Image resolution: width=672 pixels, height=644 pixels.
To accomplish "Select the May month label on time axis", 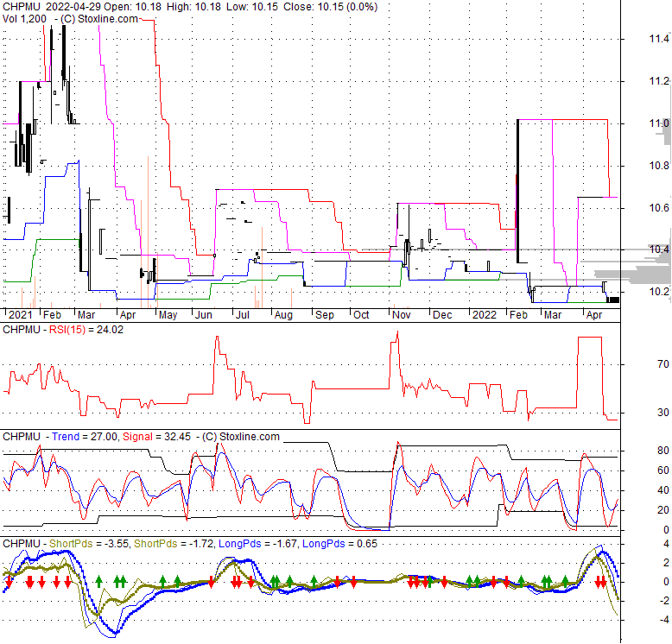I will (168, 315).
